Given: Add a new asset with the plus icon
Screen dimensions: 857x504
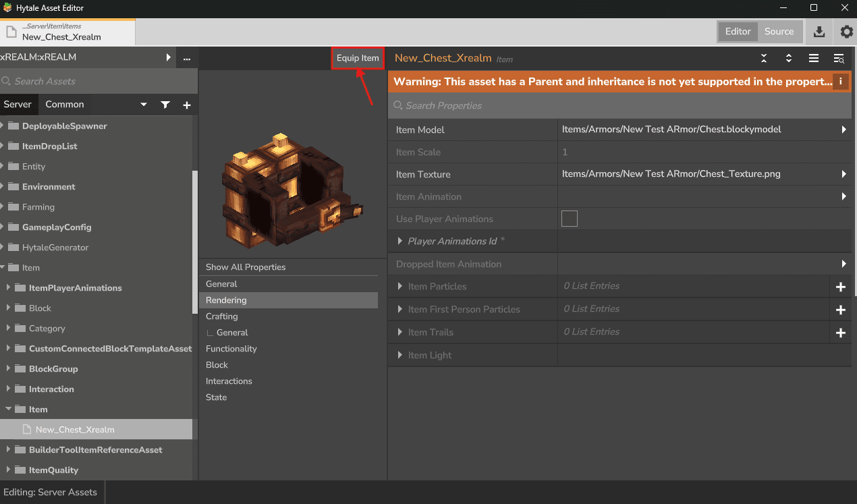Looking at the screenshot, I should (x=187, y=105).
